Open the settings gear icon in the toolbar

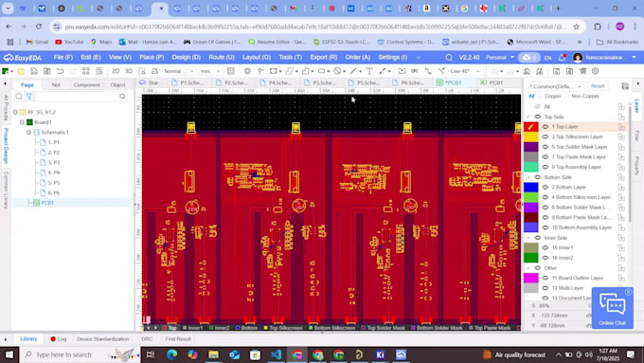pyautogui.click(x=595, y=71)
